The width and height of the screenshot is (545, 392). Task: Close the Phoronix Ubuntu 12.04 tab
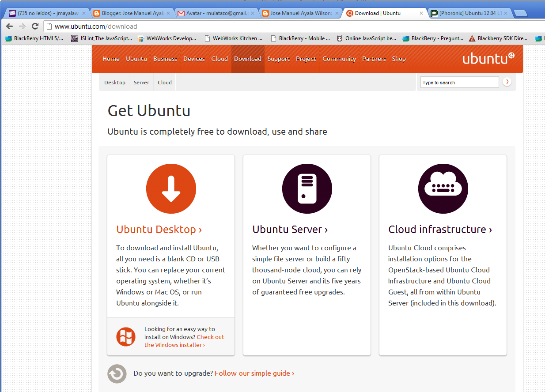pos(505,13)
